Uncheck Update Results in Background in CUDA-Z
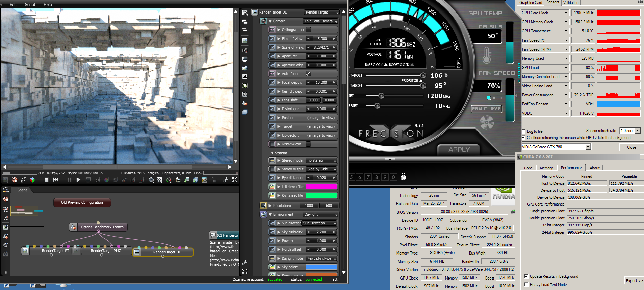Screen dimensions: 644x290 [x=526, y=276]
